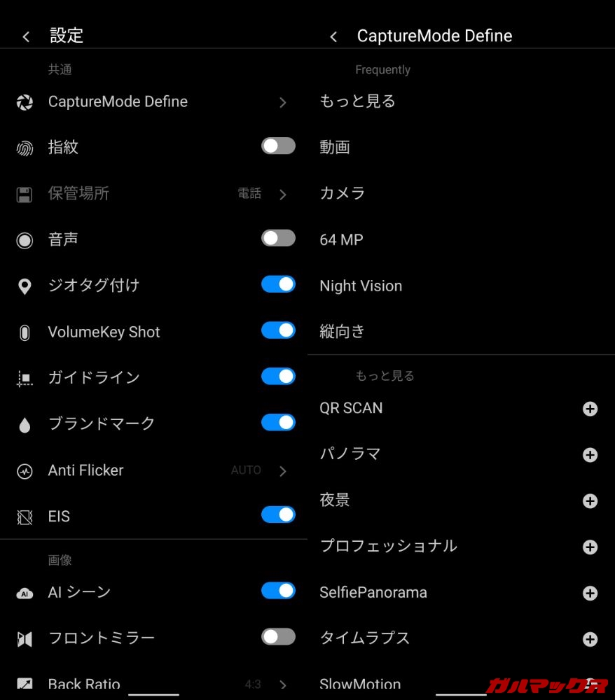Image resolution: width=615 pixels, height=700 pixels.
Task: Add タイムラプス mode with plus icon
Action: [590, 639]
